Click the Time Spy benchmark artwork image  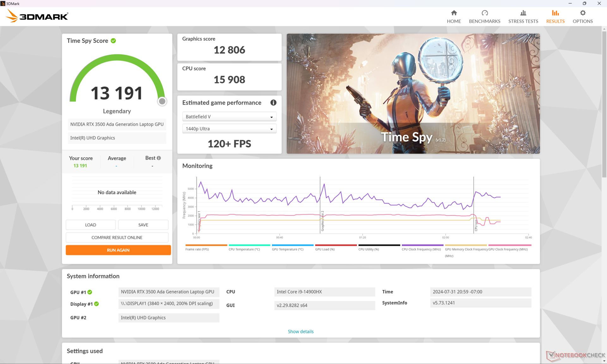(x=413, y=94)
